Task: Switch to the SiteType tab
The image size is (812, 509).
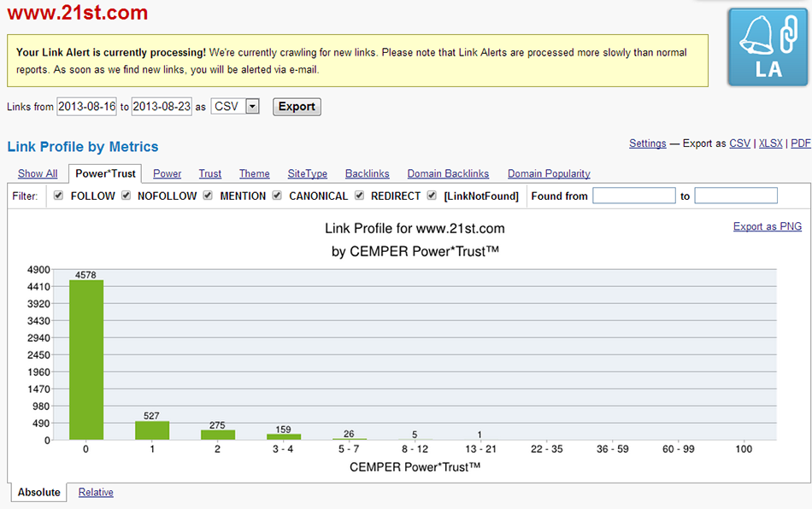Action: pos(307,174)
